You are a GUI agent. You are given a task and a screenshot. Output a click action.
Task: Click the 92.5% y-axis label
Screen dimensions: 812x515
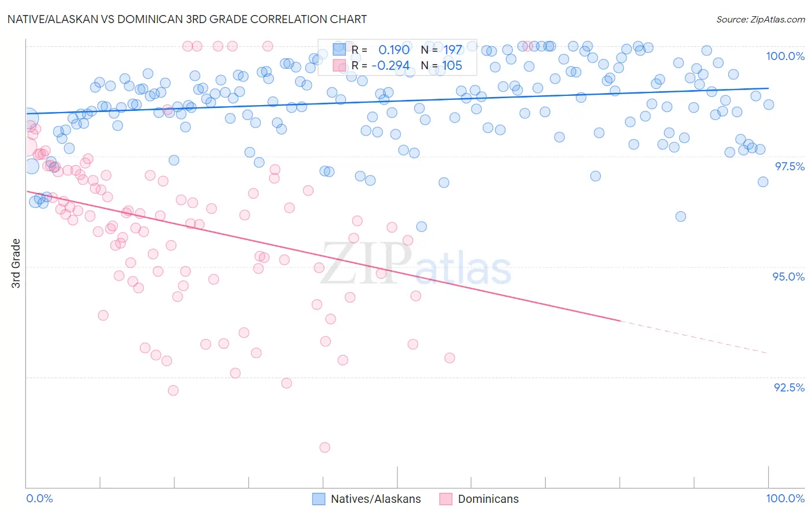[x=789, y=387]
